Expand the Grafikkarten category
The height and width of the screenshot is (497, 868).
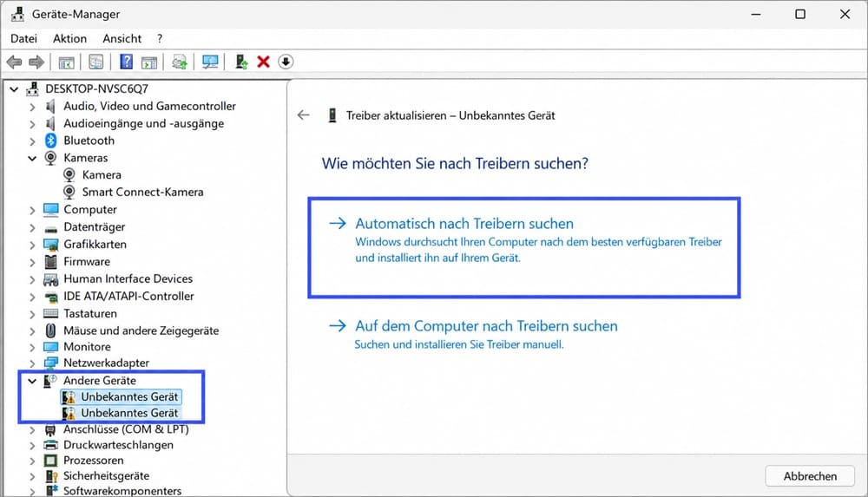click(x=32, y=245)
